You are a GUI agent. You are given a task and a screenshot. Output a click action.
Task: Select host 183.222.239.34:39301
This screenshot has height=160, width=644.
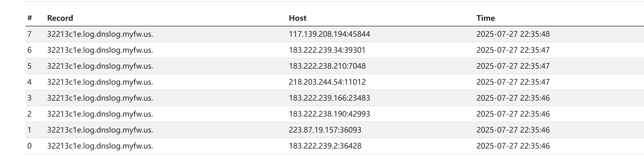pos(327,50)
